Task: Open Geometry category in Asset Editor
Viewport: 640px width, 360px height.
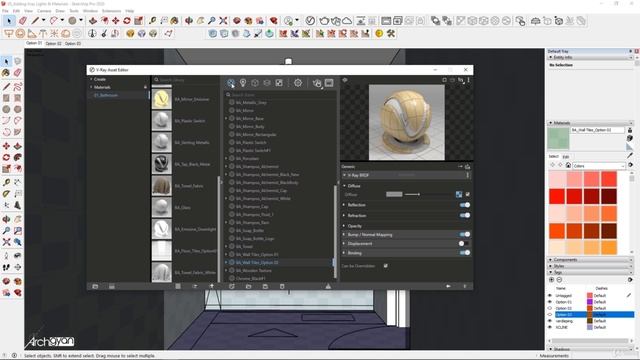Action: point(255,83)
